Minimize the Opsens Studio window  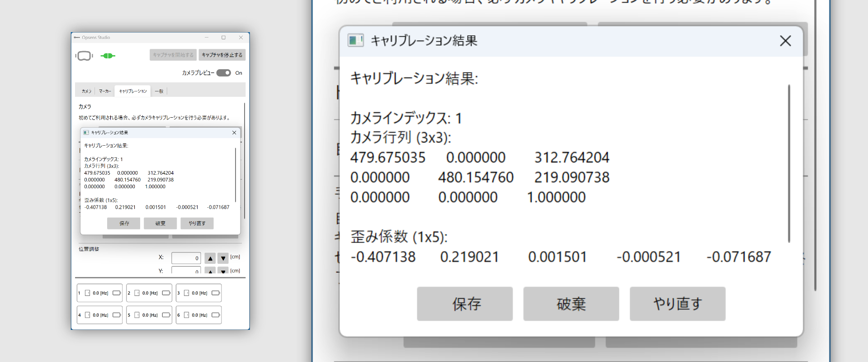tap(207, 38)
